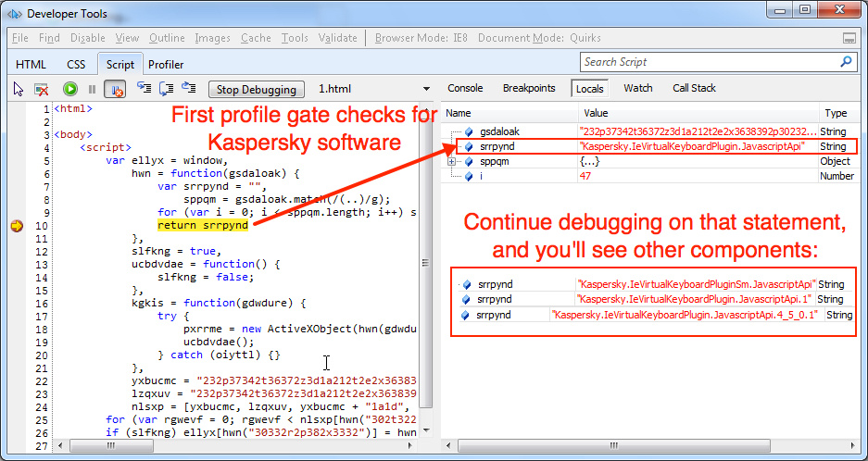Toggle Break on Error button
The width and height of the screenshot is (868, 461).
(x=115, y=89)
